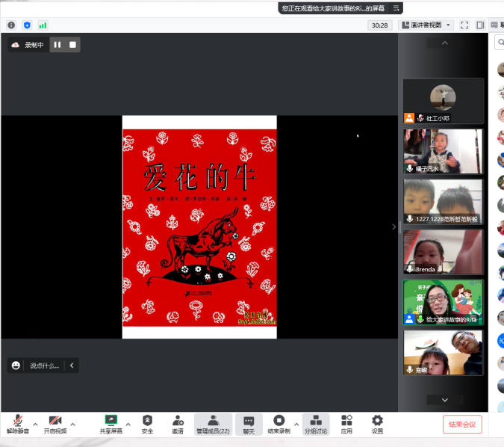Open 设置 settings
The height and width of the screenshot is (447, 504).
377,425
